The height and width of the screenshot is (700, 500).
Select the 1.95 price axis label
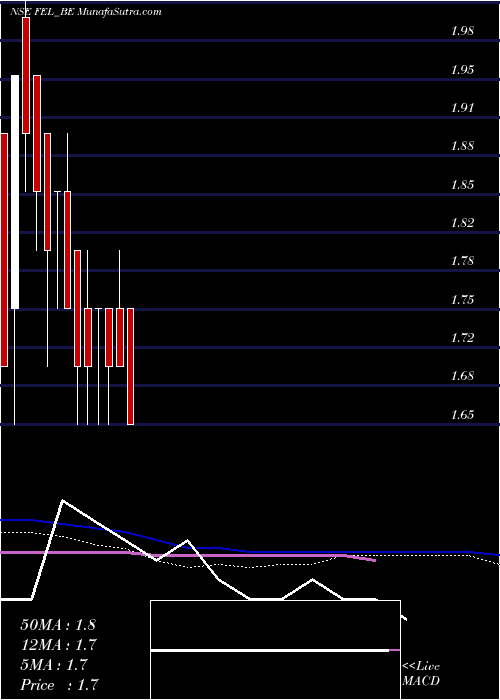pos(462,70)
